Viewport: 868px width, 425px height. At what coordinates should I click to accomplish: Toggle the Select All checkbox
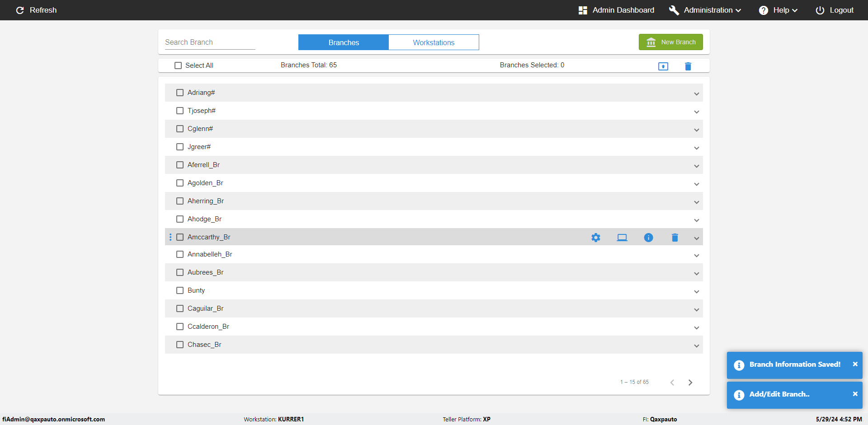click(x=178, y=65)
